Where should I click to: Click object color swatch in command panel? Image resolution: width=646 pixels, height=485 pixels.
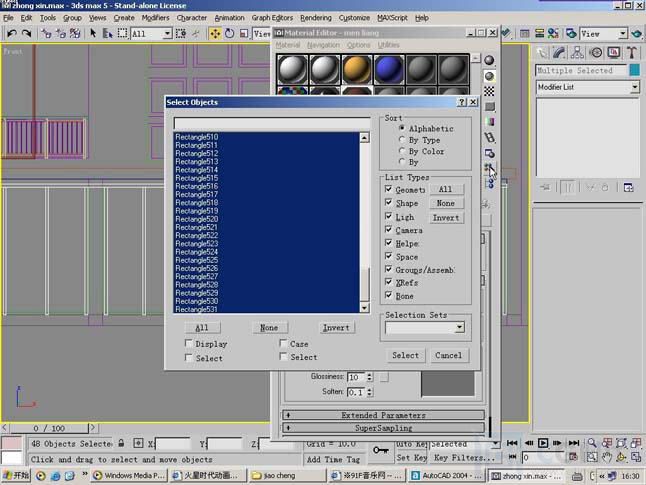634,70
